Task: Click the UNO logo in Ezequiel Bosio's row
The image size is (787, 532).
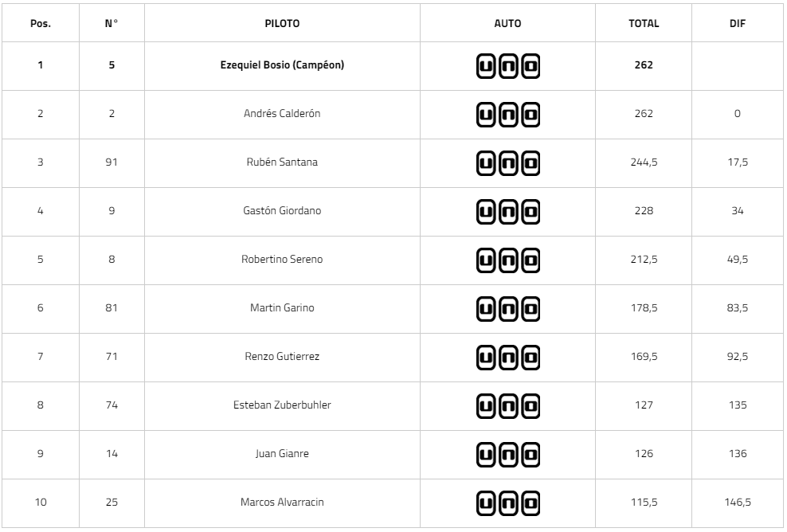Action: pyautogui.click(x=507, y=65)
